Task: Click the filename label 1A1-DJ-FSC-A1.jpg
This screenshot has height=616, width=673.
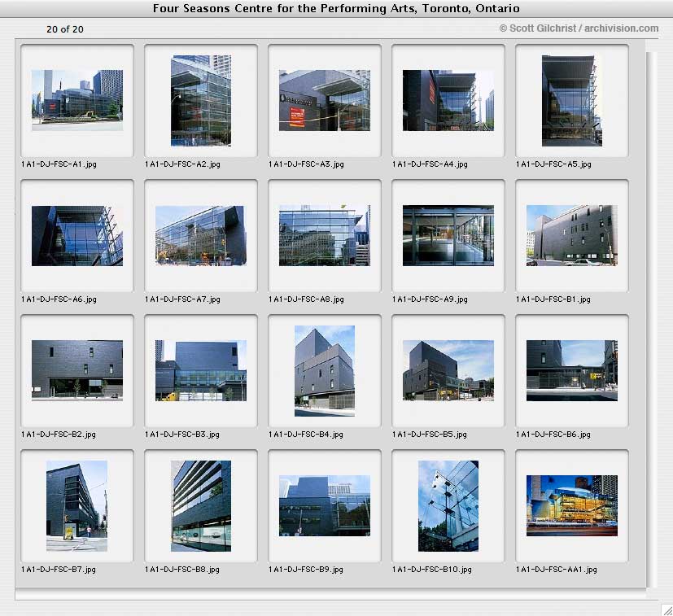Action: tap(59, 164)
